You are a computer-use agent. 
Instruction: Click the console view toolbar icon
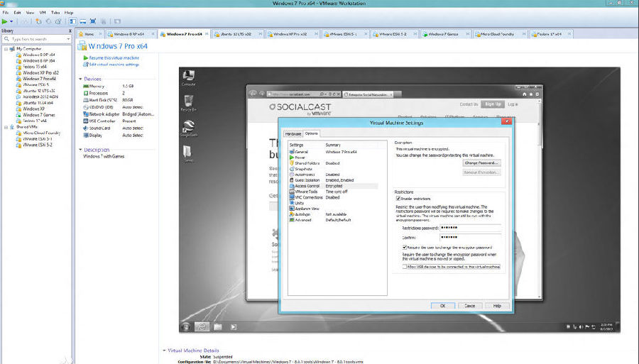[x=117, y=21]
